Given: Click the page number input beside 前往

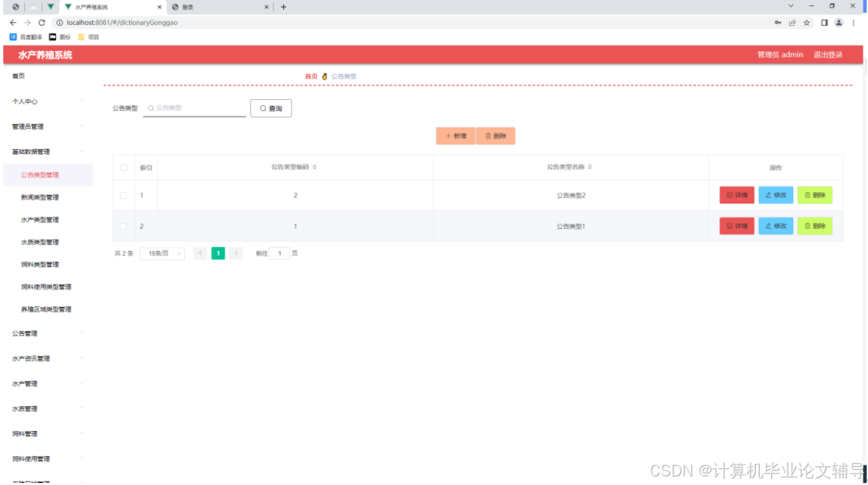Looking at the screenshot, I should coord(279,253).
